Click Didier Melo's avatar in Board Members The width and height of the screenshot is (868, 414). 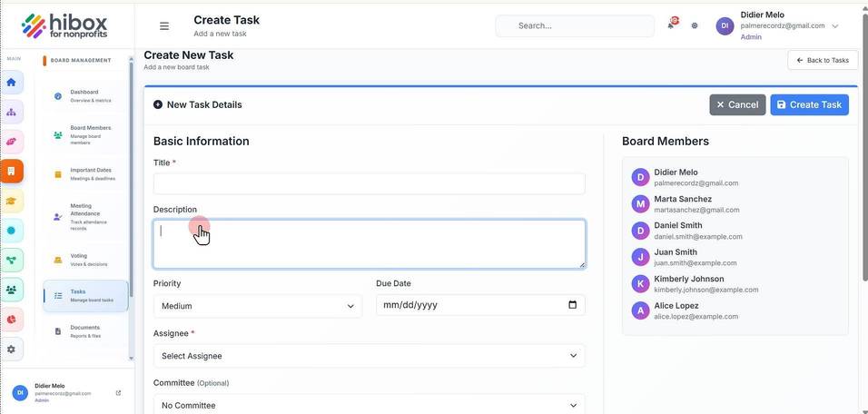(x=640, y=177)
